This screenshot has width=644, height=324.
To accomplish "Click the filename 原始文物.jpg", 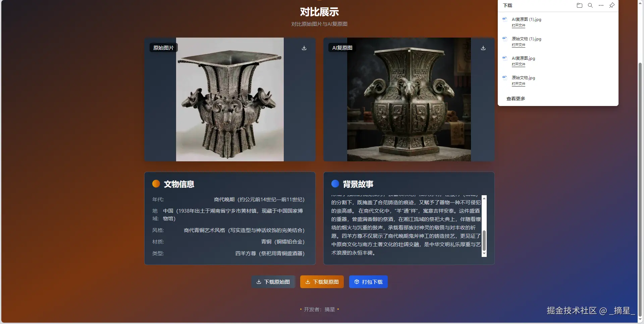I will pos(524,78).
